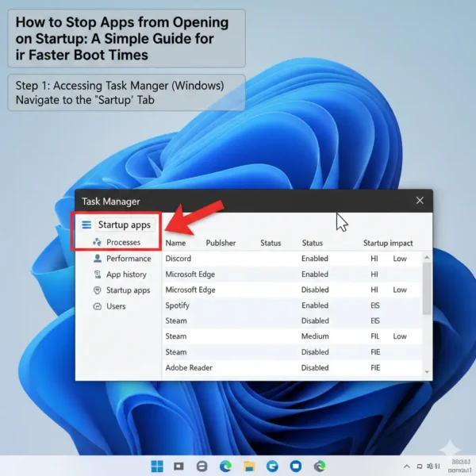Click the Users icon in sidebar

click(97, 306)
